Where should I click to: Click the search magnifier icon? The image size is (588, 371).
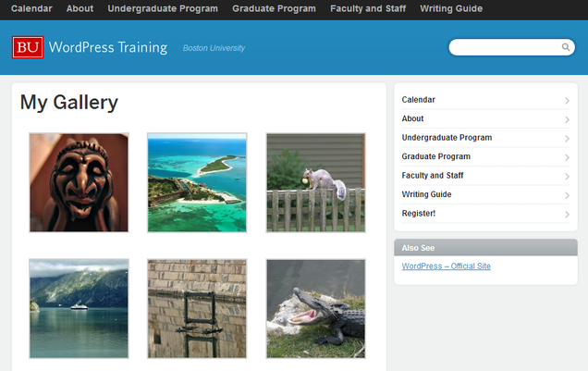(x=566, y=47)
